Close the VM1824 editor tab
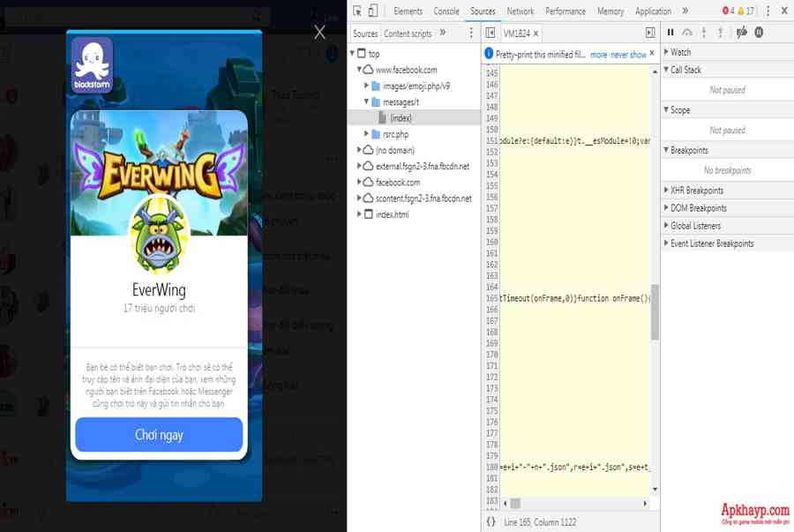The width and height of the screenshot is (794, 532). (x=536, y=34)
